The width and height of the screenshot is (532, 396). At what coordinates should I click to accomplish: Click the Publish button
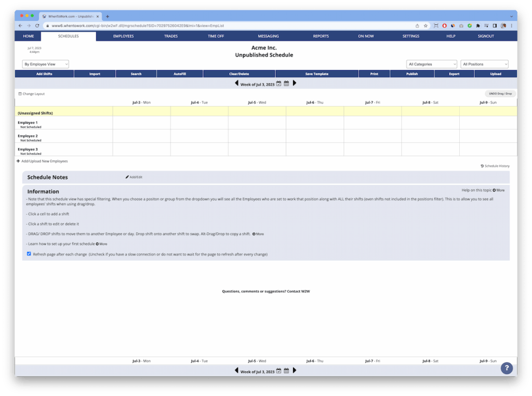coord(411,74)
